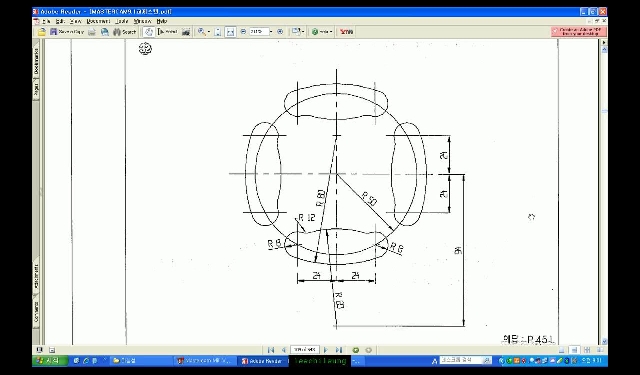Click the Open file folder icon

click(x=42, y=32)
